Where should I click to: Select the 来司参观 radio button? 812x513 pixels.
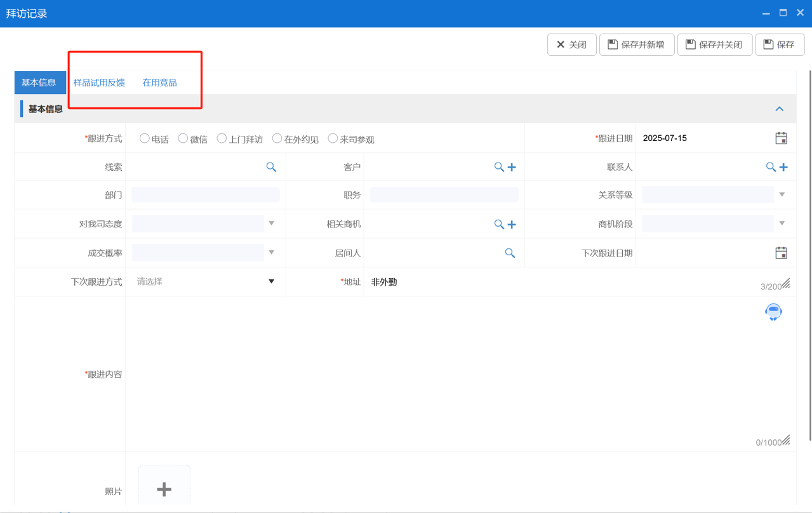333,138
